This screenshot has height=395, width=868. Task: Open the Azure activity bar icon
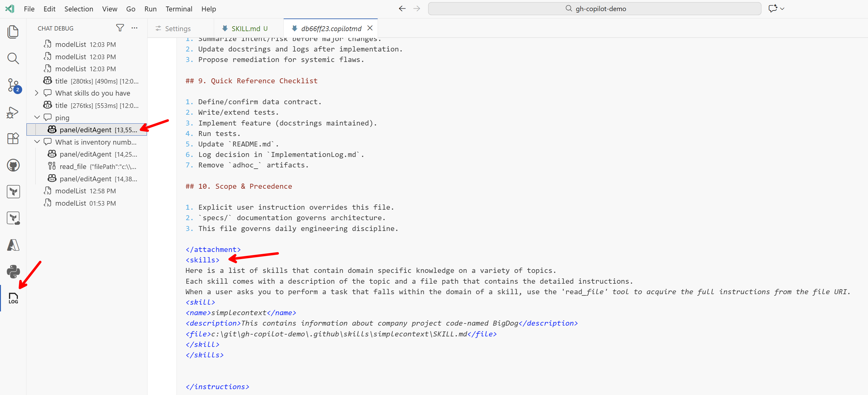pyautogui.click(x=13, y=245)
